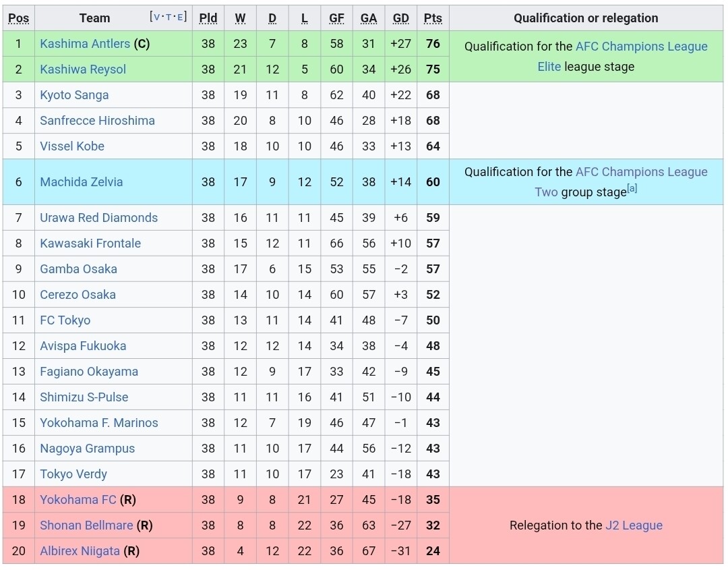This screenshot has width=728, height=570.
Task: Click Gamba Osaka team link
Action: pos(78,269)
